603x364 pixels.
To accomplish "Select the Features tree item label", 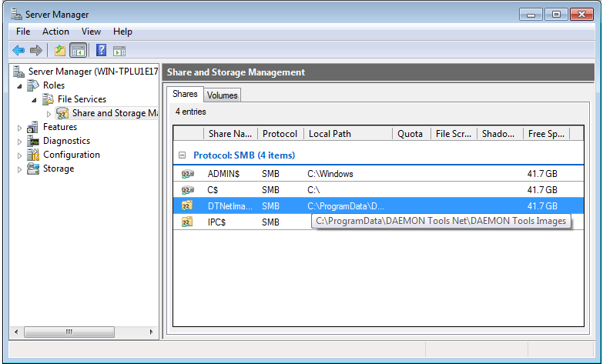I will [60, 127].
